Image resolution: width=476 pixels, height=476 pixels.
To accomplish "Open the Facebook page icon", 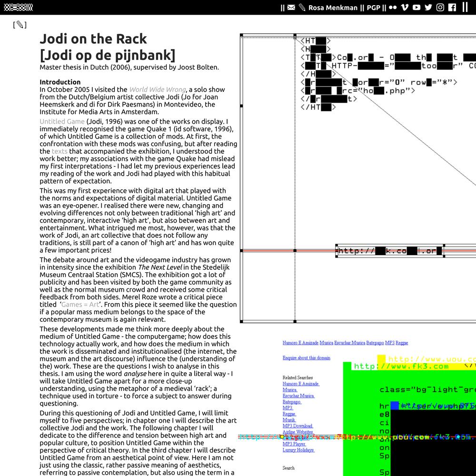I will pos(452,7).
